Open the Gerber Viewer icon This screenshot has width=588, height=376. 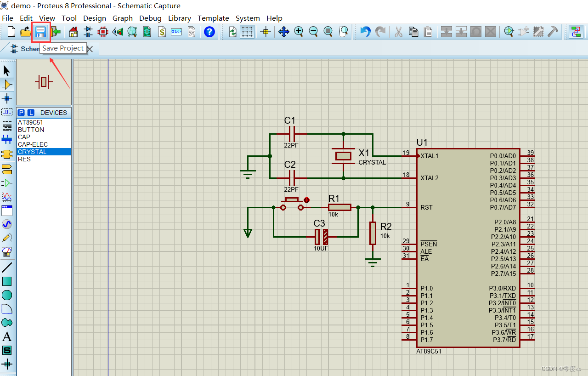(x=132, y=32)
